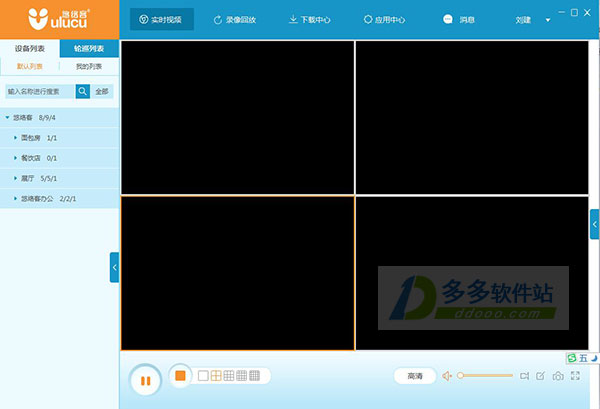Select the nine-window grid layout
The image size is (600, 409).
[229, 376]
